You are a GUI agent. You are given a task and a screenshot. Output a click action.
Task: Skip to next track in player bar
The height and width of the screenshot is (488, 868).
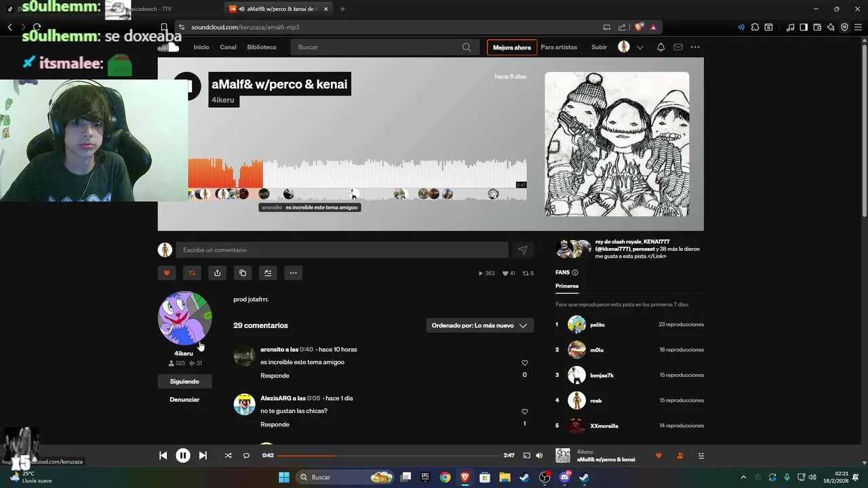(x=203, y=455)
